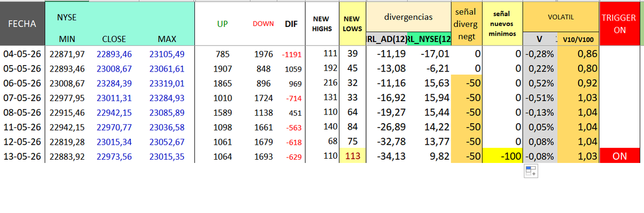Viewport: 644px width, 213px height.
Task: Select max value 23105,49
Action: [167, 54]
